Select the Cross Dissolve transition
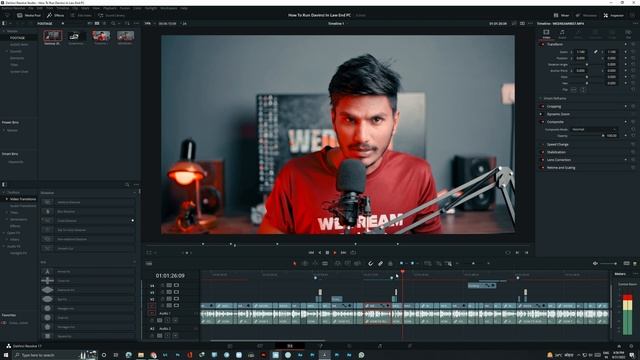This screenshot has height=360, width=640. [x=88, y=221]
